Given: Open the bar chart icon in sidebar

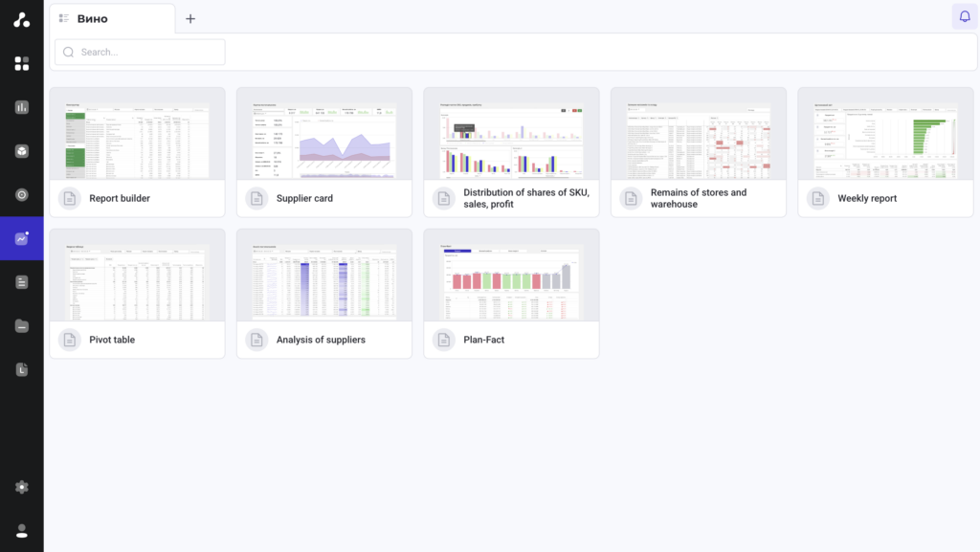Looking at the screenshot, I should pos(22,107).
